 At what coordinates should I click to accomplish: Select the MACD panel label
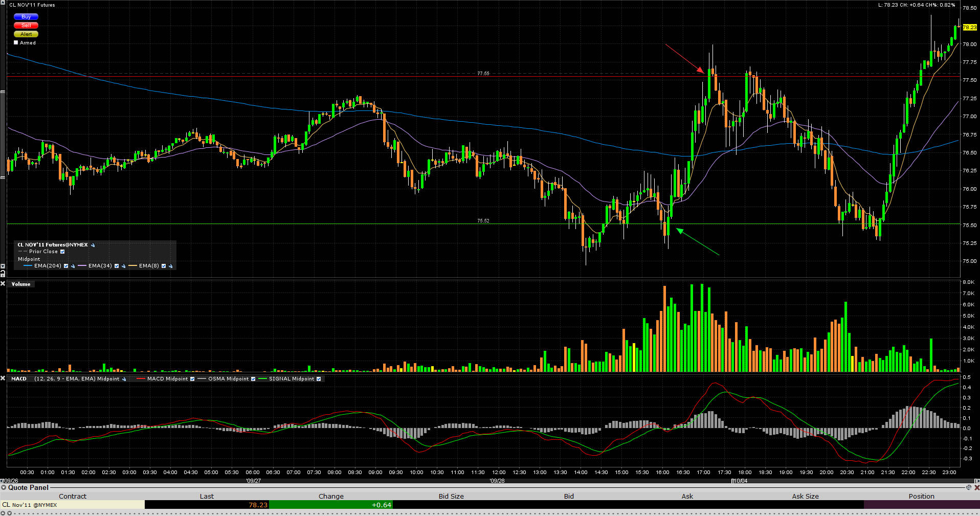click(x=19, y=379)
